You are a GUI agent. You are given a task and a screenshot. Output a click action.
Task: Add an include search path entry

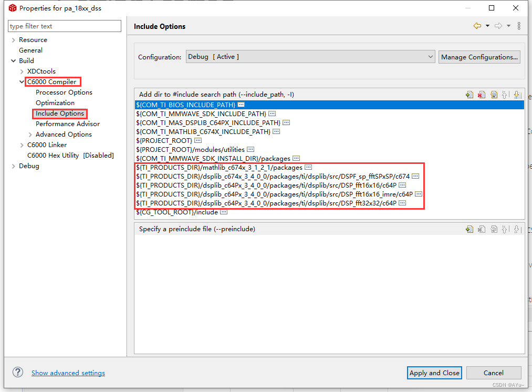(x=469, y=95)
